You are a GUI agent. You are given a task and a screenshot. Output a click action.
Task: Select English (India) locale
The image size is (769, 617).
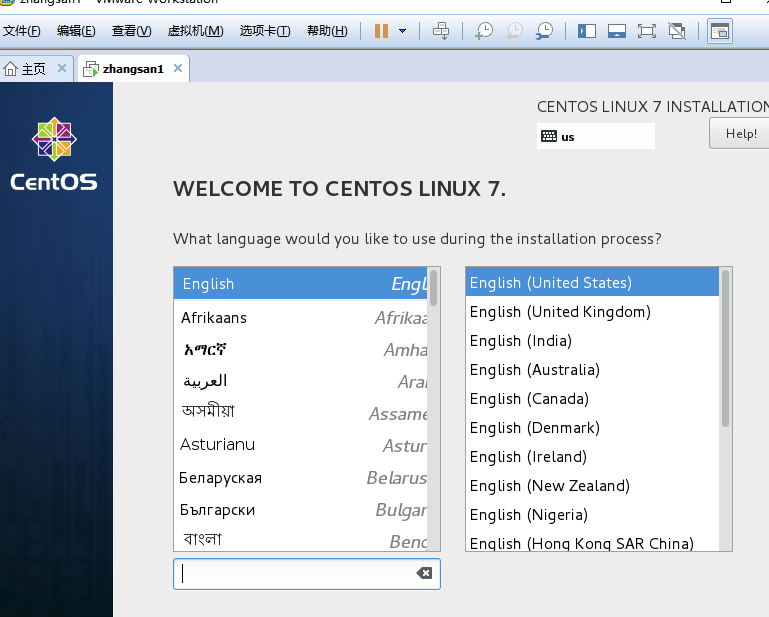tap(592, 340)
